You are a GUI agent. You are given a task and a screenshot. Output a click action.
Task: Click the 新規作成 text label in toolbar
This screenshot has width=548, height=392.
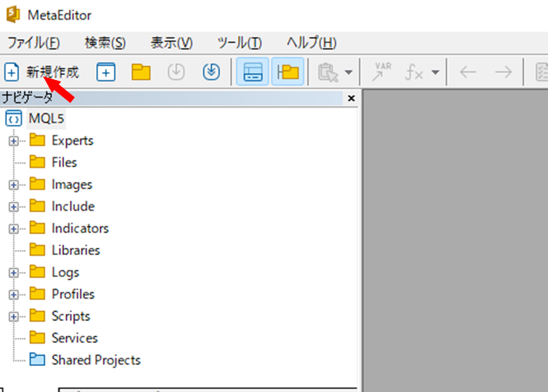pos(53,72)
